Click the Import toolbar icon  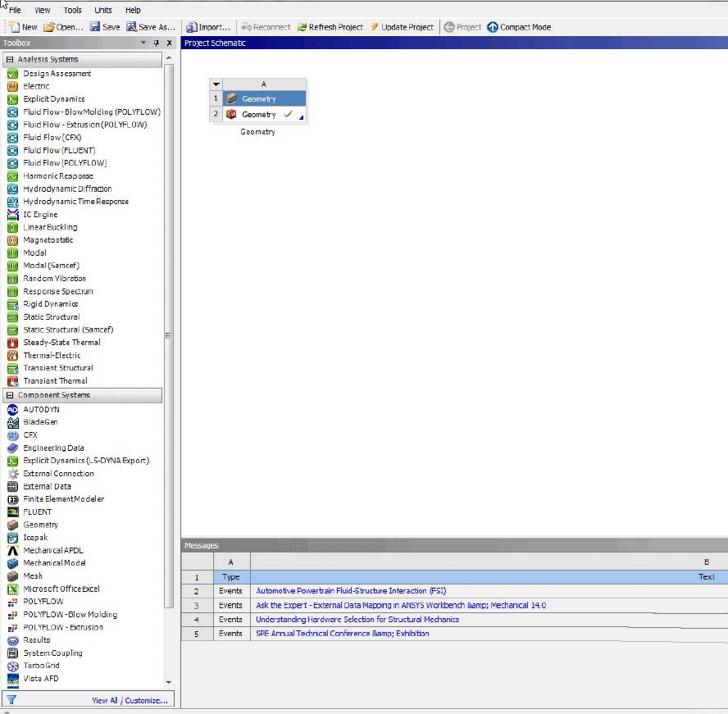(191, 27)
